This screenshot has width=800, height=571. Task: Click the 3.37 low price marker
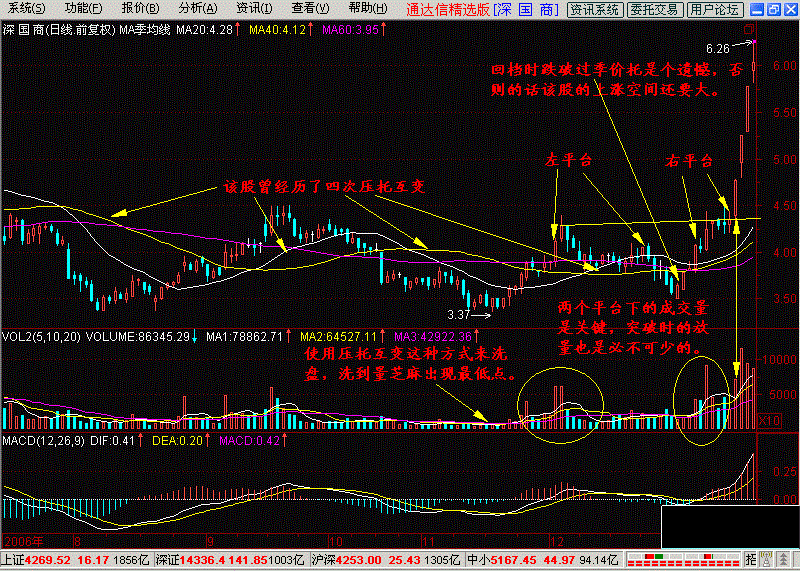click(459, 315)
